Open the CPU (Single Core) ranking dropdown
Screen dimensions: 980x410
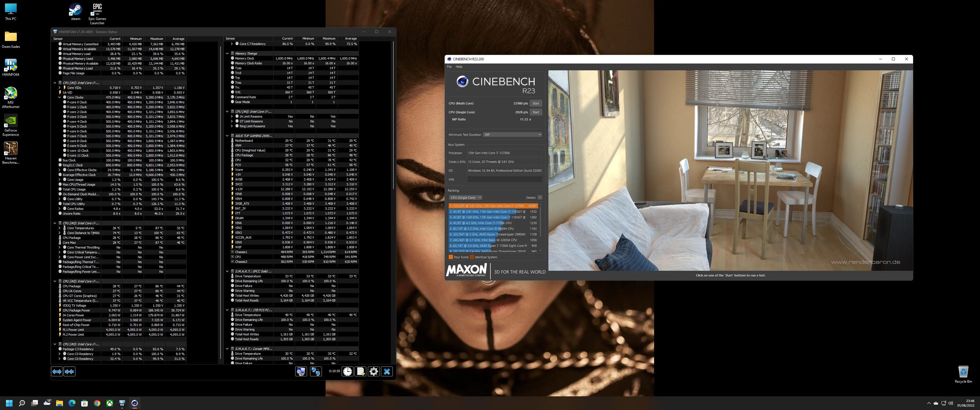click(x=466, y=198)
